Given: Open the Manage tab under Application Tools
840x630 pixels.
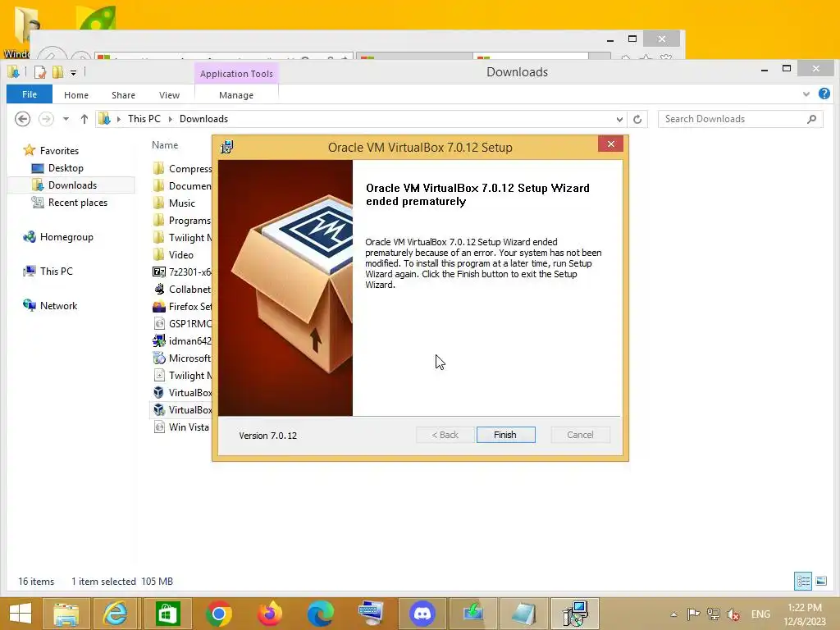Looking at the screenshot, I should pyautogui.click(x=236, y=95).
